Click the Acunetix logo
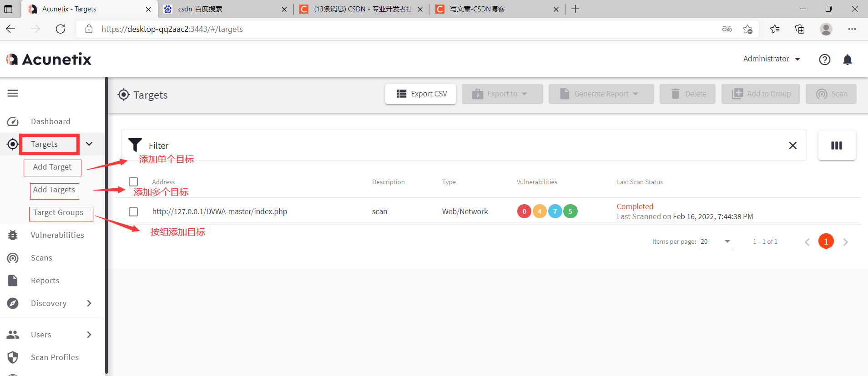 [49, 59]
